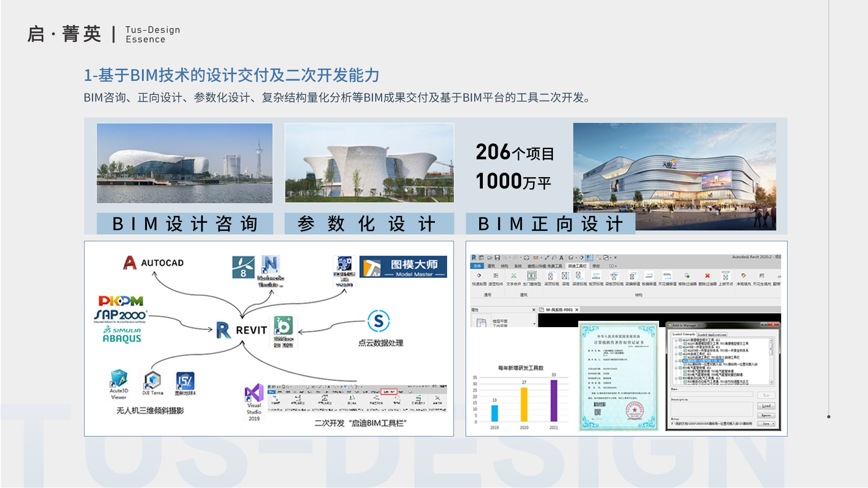Screen dimensions: 868x488
Task: Click the blue S point-cloud icon
Action: [x=379, y=321]
